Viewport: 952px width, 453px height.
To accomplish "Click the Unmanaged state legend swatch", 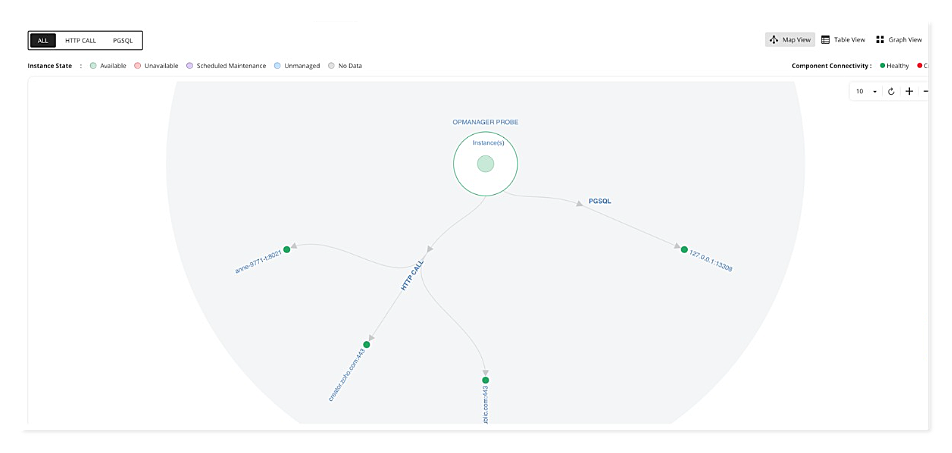I will 277,66.
